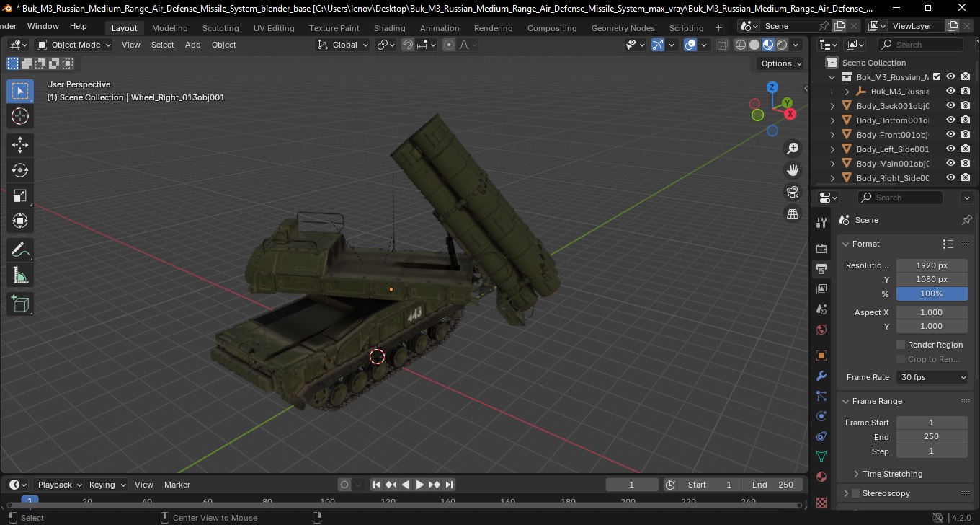Viewport: 980px width, 525px height.
Task: Activate the Cursor tool
Action: (20, 116)
